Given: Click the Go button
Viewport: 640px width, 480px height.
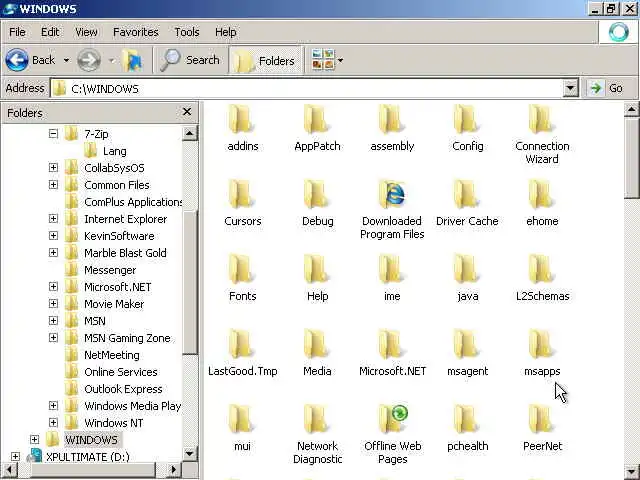Looking at the screenshot, I should 607,88.
